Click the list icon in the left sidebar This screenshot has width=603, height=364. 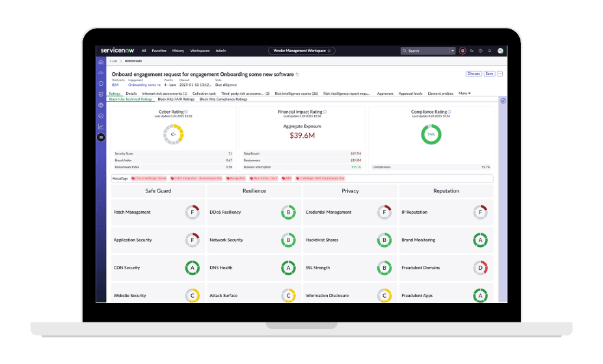point(101,137)
